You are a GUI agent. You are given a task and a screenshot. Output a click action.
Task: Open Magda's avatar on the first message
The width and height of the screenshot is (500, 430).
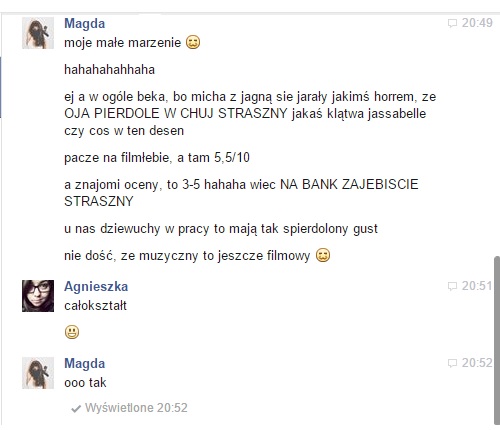coord(38,33)
